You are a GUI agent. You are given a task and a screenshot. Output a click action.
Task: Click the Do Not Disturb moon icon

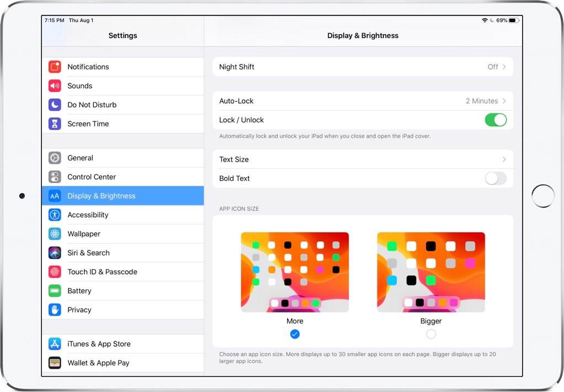[x=54, y=105]
